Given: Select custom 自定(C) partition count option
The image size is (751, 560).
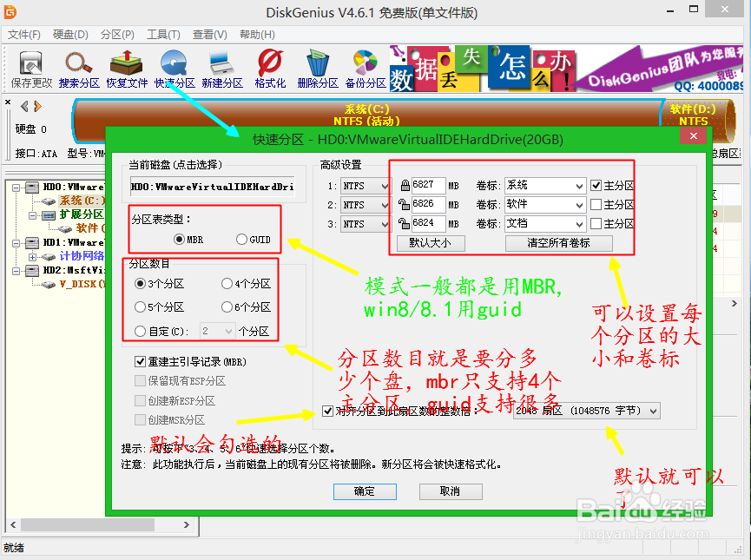Looking at the screenshot, I should tap(161, 331).
